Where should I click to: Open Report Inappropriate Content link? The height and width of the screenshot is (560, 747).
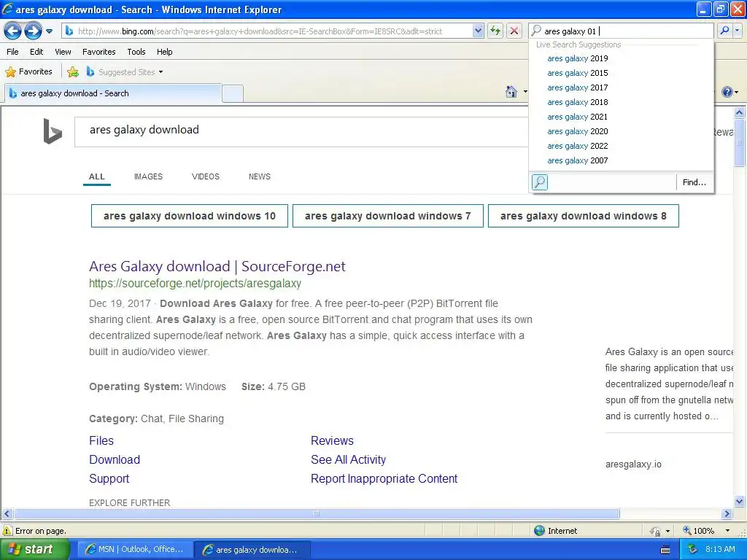(x=384, y=478)
